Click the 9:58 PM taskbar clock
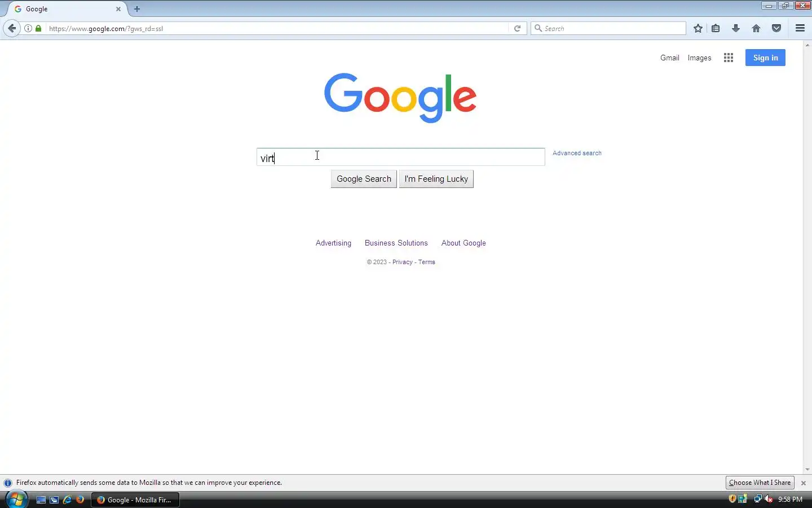Screen dimensions: 812x508 pos(790,500)
